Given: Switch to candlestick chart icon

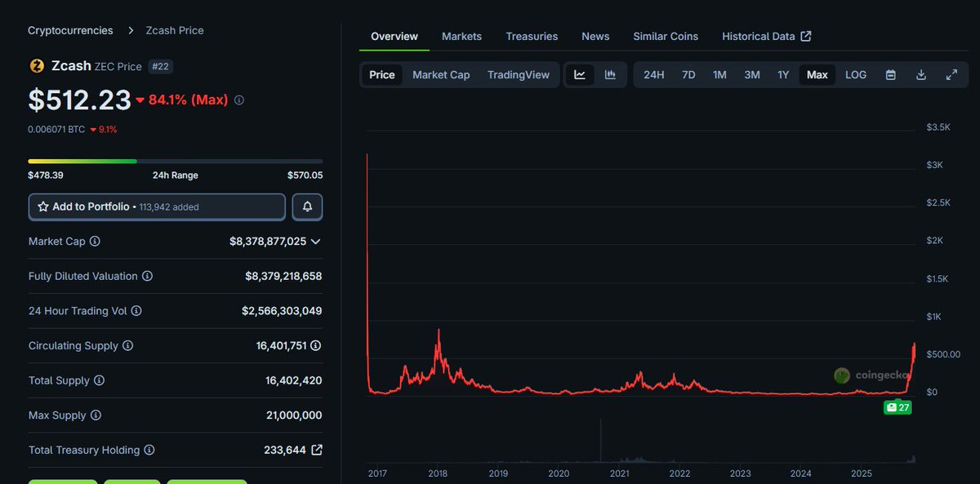Looking at the screenshot, I should point(610,74).
